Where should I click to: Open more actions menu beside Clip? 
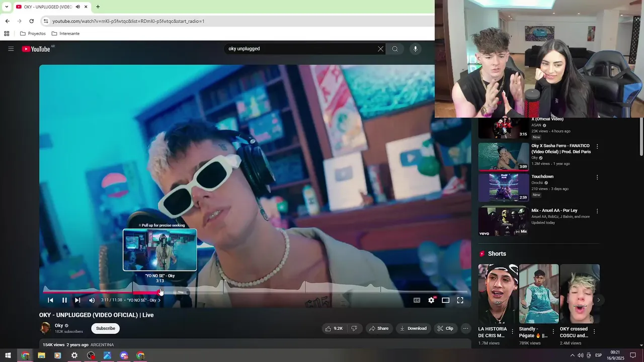pyautogui.click(x=466, y=328)
